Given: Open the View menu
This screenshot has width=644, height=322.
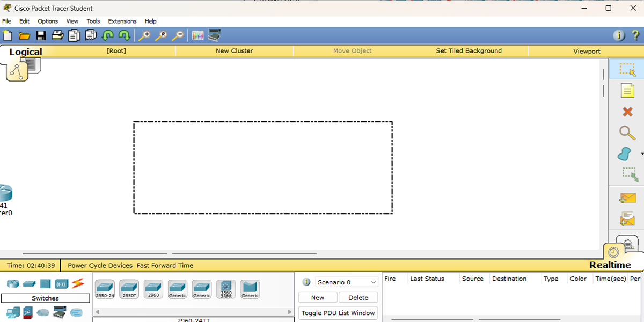Looking at the screenshot, I should (72, 21).
